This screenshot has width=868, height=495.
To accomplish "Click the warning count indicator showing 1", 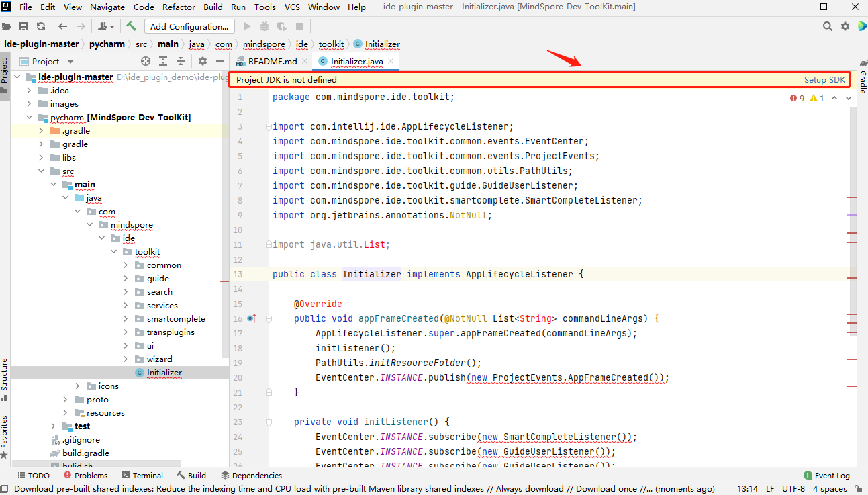I will (x=817, y=98).
